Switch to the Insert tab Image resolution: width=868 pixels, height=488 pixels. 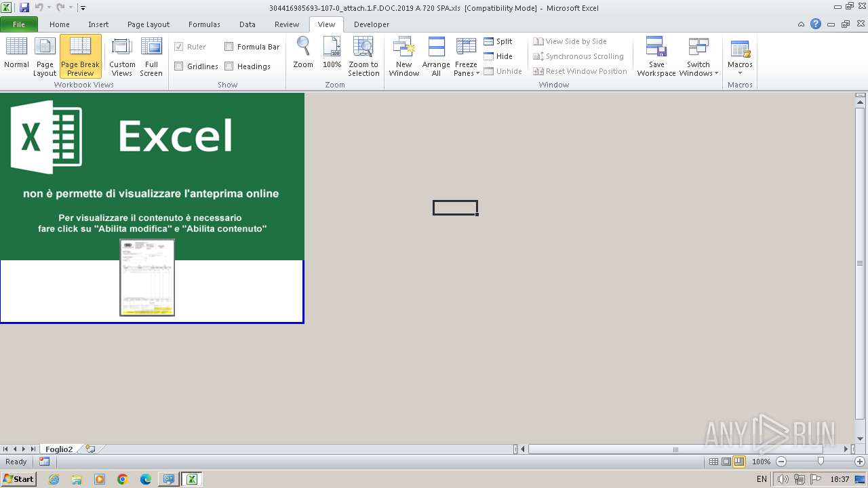(x=98, y=24)
